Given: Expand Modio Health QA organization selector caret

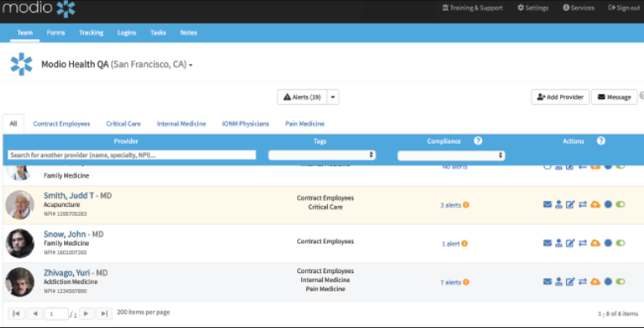Looking at the screenshot, I should click(191, 66).
